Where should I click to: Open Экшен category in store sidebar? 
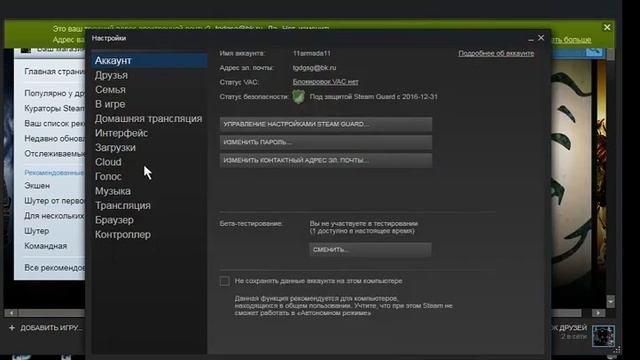[x=37, y=186]
